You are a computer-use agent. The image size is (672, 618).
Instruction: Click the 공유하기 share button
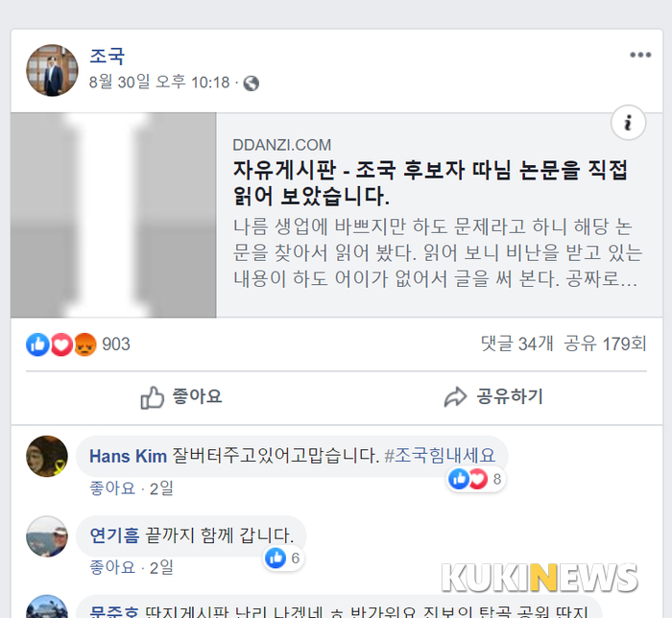point(493,397)
